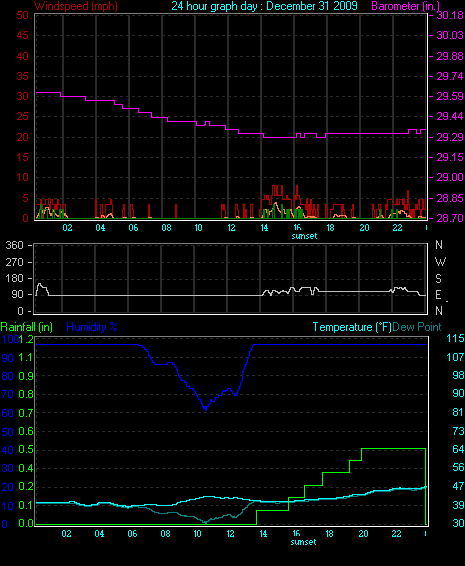The height and width of the screenshot is (566, 465).
Task: Click the magenta barometer line at 29.29
Action: (x=280, y=137)
